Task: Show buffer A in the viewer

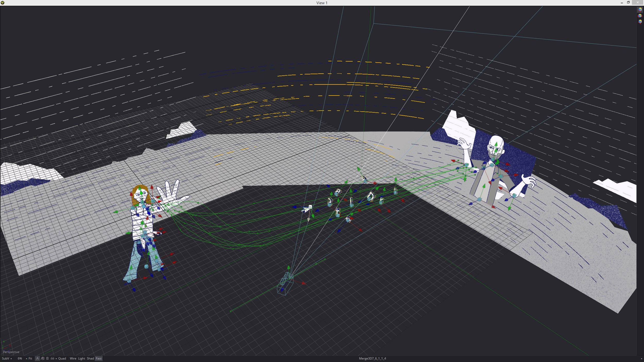Action: [x=37, y=358]
